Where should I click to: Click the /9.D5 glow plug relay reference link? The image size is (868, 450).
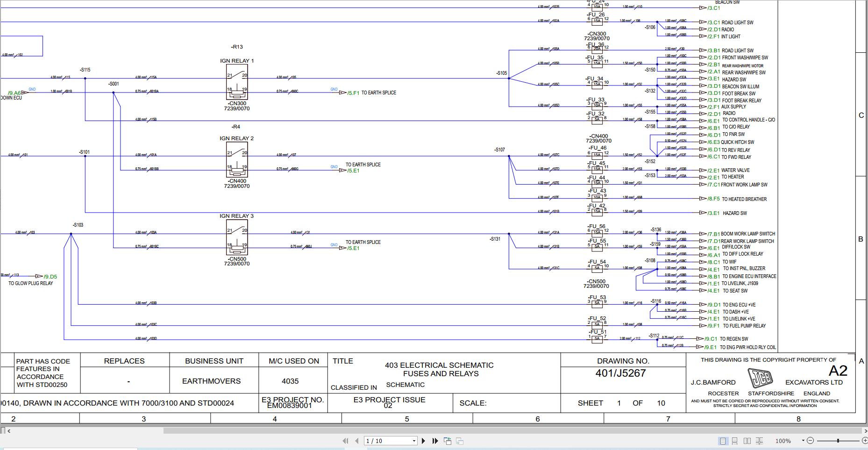click(50, 276)
